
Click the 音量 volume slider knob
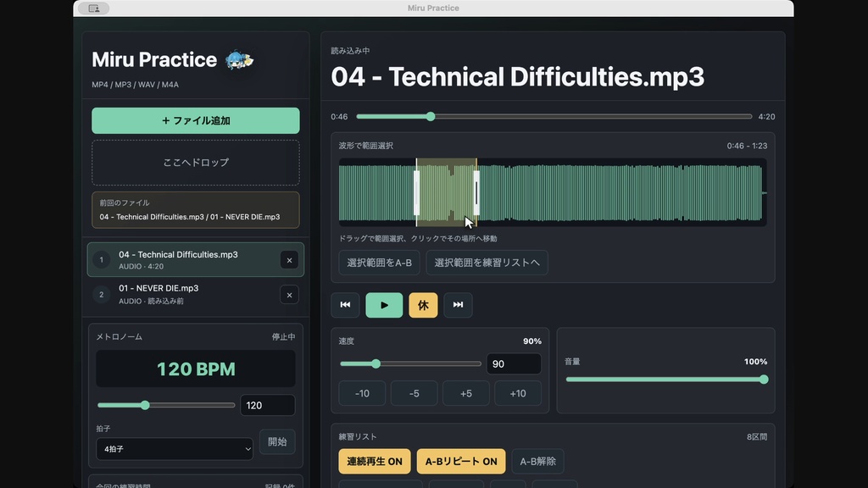pos(764,380)
